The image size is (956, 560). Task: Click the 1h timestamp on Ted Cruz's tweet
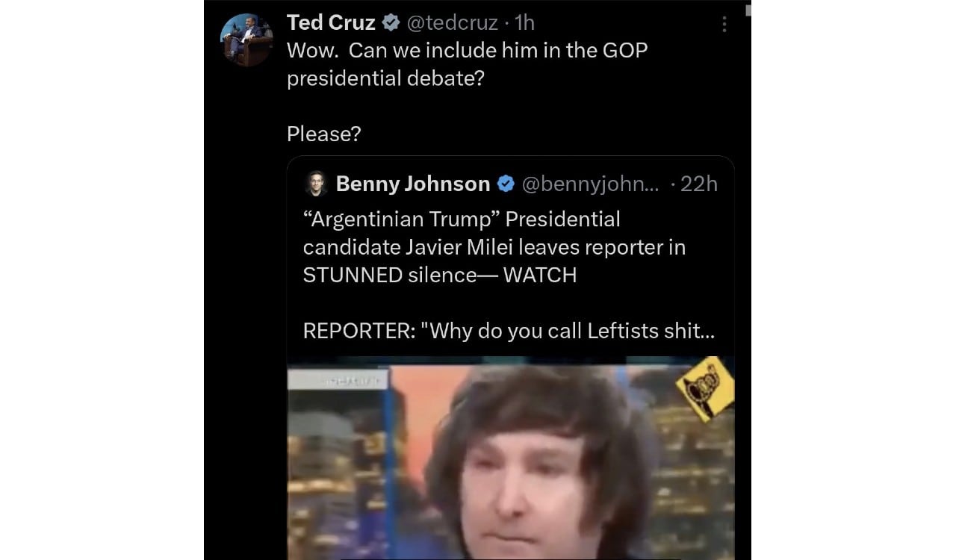coord(523,22)
